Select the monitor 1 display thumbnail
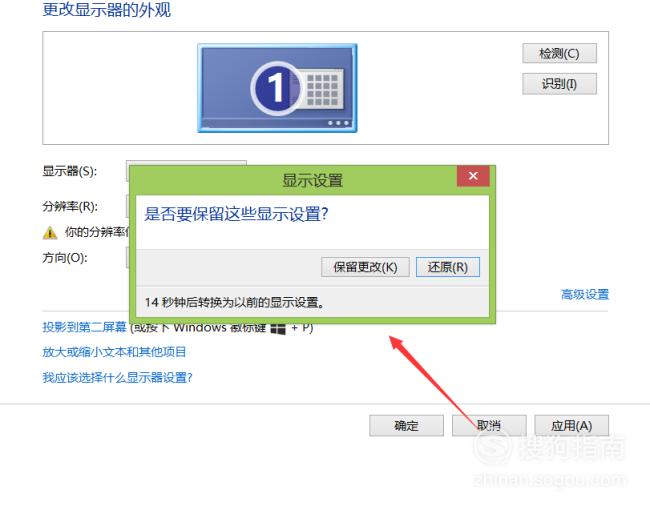Image resolution: width=650 pixels, height=514 pixels. point(277,88)
